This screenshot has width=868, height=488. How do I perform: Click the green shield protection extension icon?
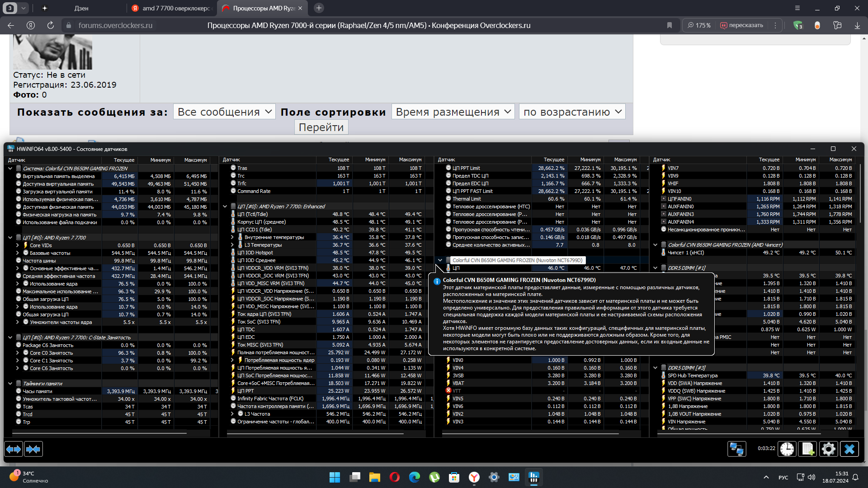[x=798, y=25]
